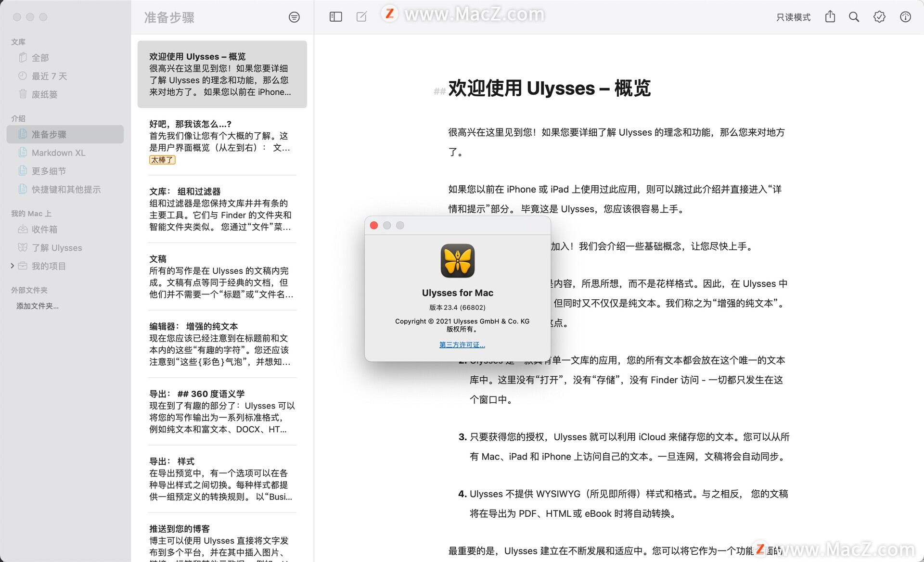Screen dimensions: 924x562
Task: Open the 更多细节 group
Action: 65,171
